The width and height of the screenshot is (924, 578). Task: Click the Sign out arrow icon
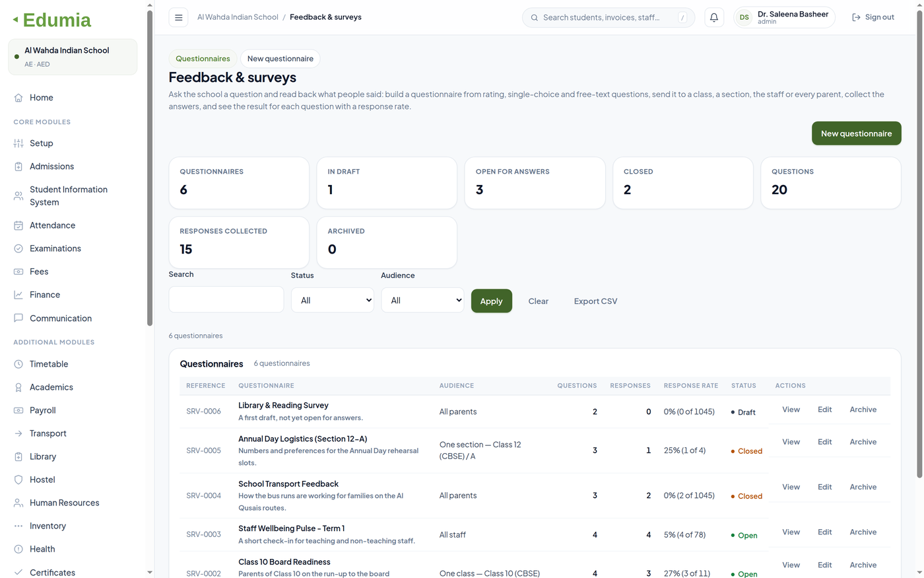click(856, 17)
